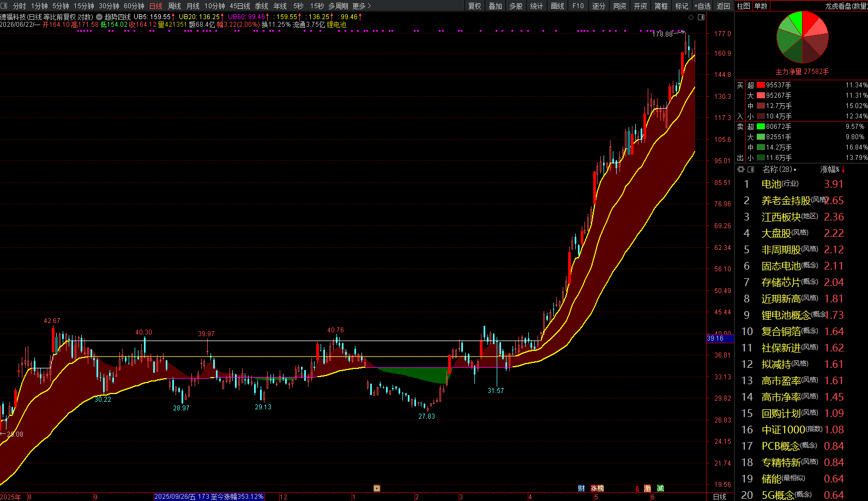
Task: Click the 简框 button
Action: (x=661, y=6)
